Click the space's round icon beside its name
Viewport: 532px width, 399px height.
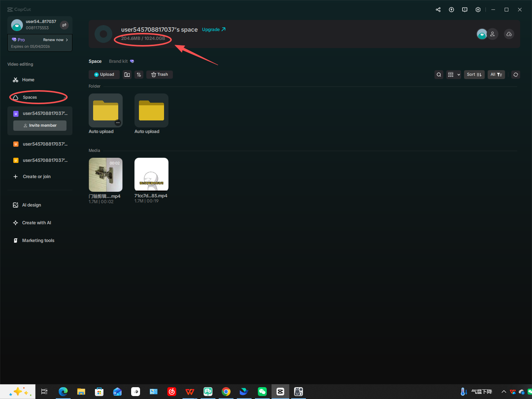(103, 34)
